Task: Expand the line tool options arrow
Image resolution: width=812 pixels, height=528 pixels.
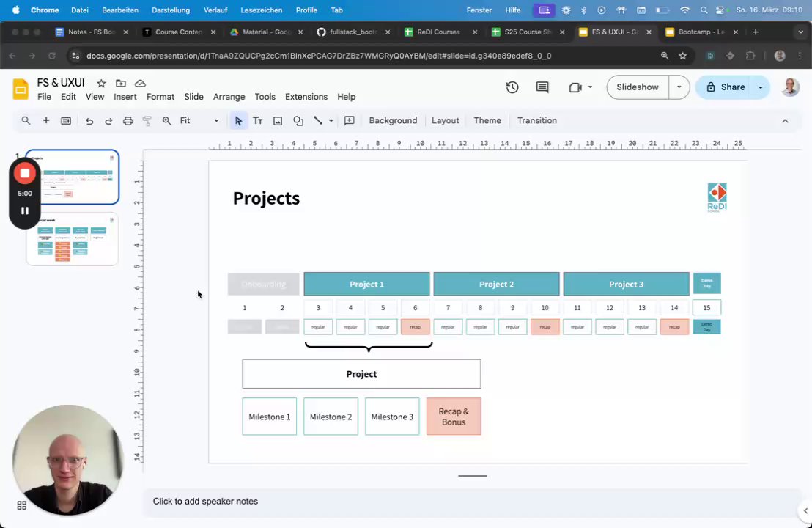Action: (x=331, y=121)
